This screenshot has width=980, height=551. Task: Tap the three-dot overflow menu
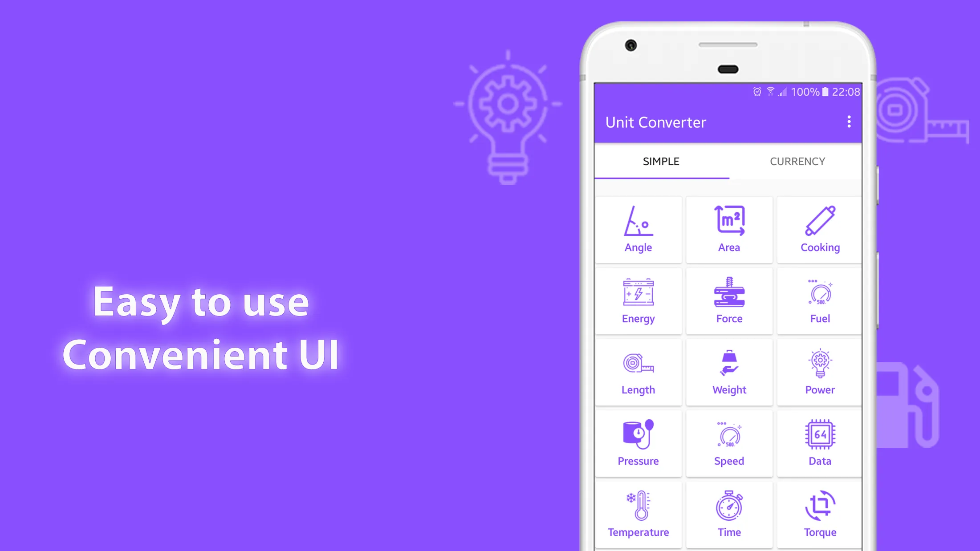click(849, 122)
